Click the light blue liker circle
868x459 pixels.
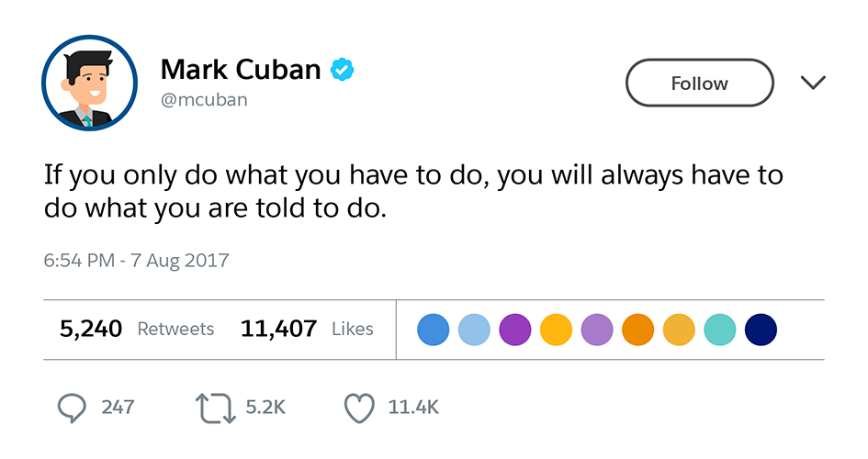(x=474, y=329)
